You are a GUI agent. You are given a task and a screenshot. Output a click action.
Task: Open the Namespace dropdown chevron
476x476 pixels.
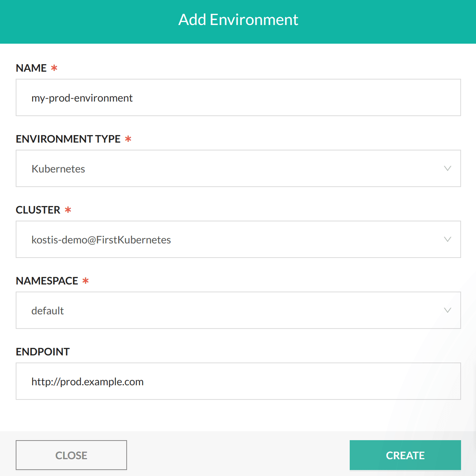[448, 310]
